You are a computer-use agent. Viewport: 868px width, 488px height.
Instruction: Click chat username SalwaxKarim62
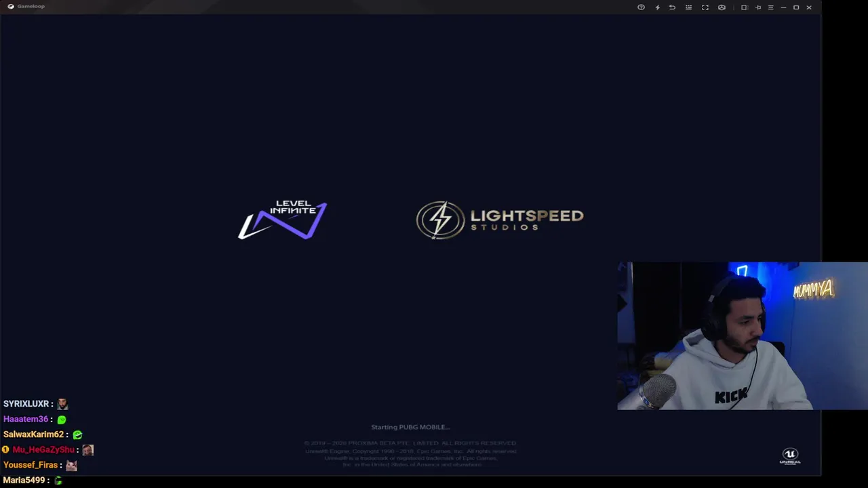[33, 434]
